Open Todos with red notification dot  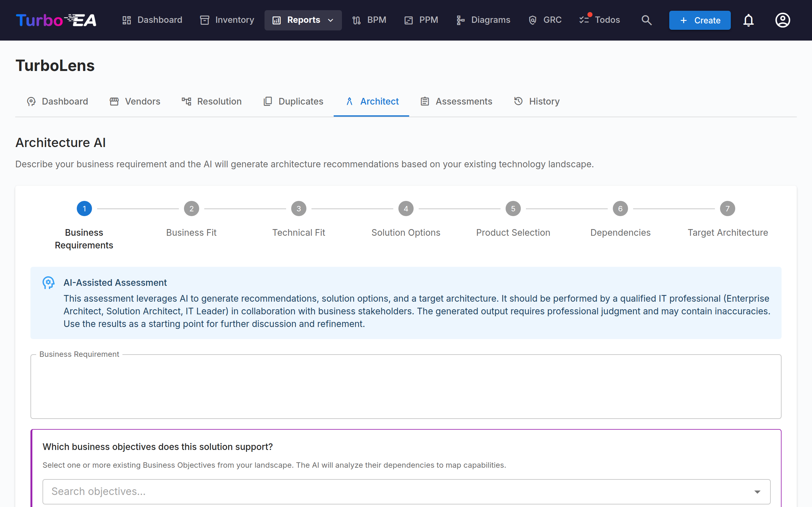599,20
